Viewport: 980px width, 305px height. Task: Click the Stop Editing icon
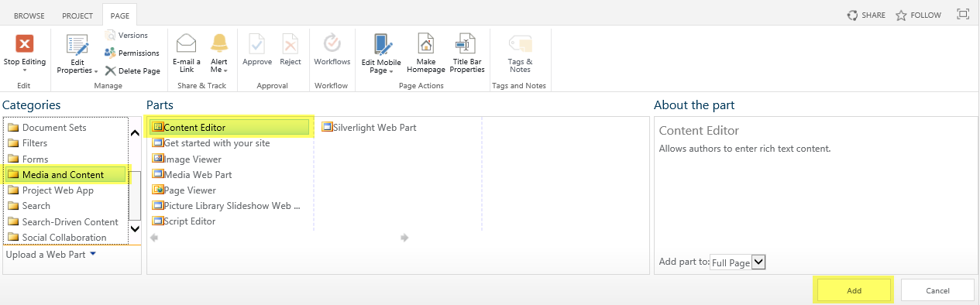[x=25, y=44]
